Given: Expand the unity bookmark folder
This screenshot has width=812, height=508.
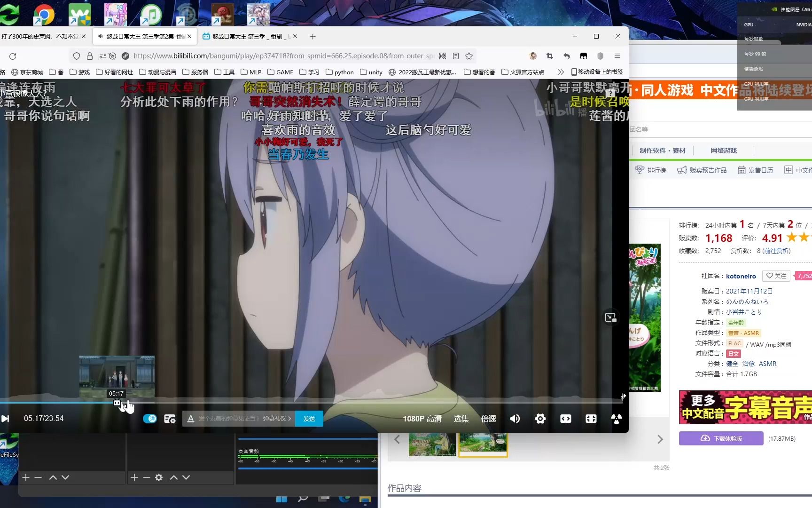Looking at the screenshot, I should point(371,72).
